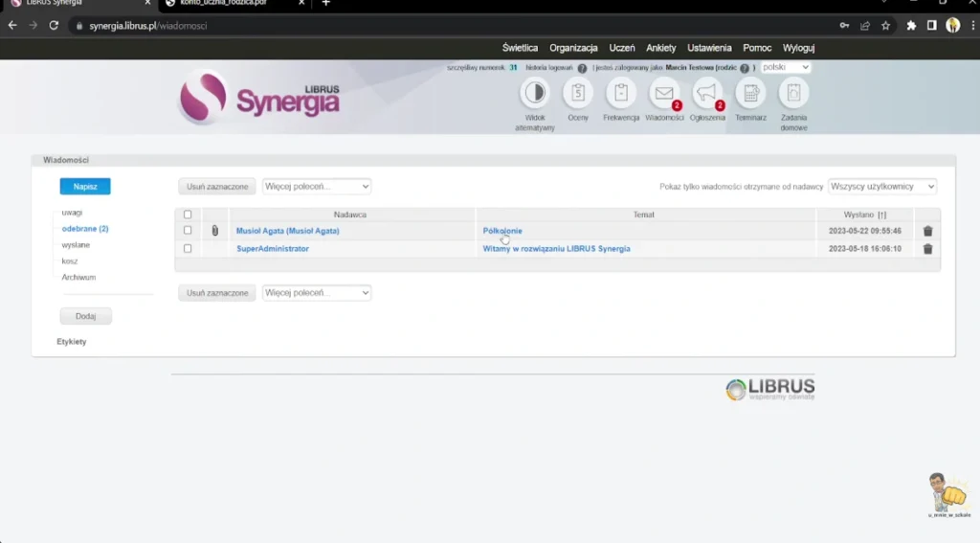The height and width of the screenshot is (543, 980).
Task: Click attachment paperclip on Musioł Agata message
Action: [214, 231]
